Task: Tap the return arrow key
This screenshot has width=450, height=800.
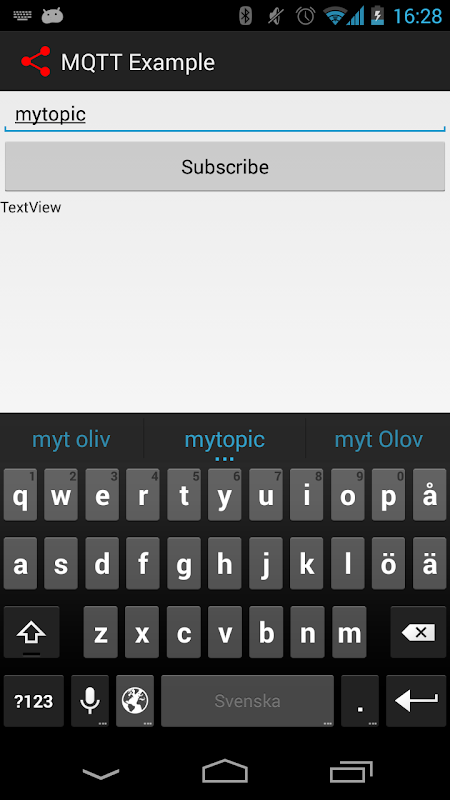Action: click(416, 701)
